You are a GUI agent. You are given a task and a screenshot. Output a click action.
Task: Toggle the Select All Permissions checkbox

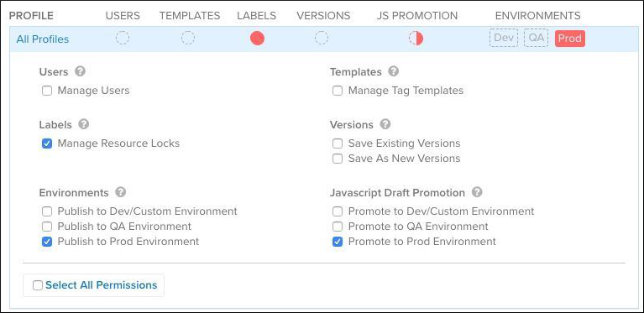click(38, 285)
